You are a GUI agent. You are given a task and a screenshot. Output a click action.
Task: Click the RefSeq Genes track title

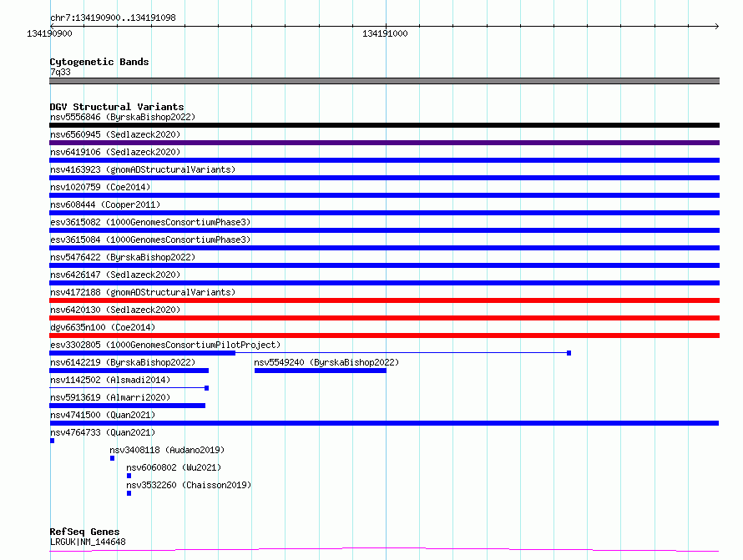click(x=84, y=532)
